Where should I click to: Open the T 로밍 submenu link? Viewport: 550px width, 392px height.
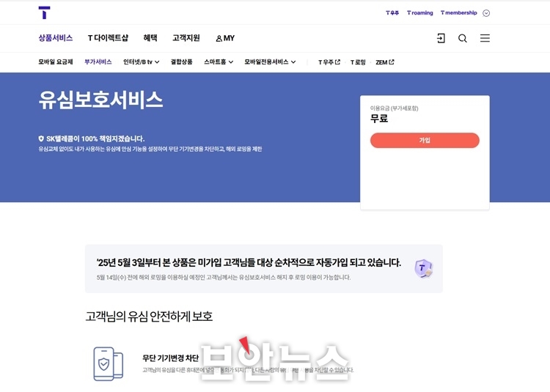[358, 62]
